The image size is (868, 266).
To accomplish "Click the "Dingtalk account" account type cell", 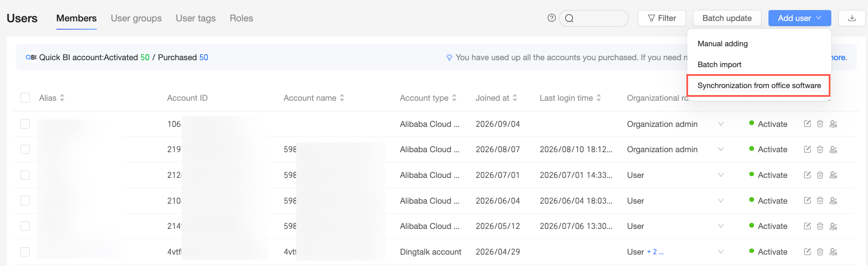I will click(431, 252).
